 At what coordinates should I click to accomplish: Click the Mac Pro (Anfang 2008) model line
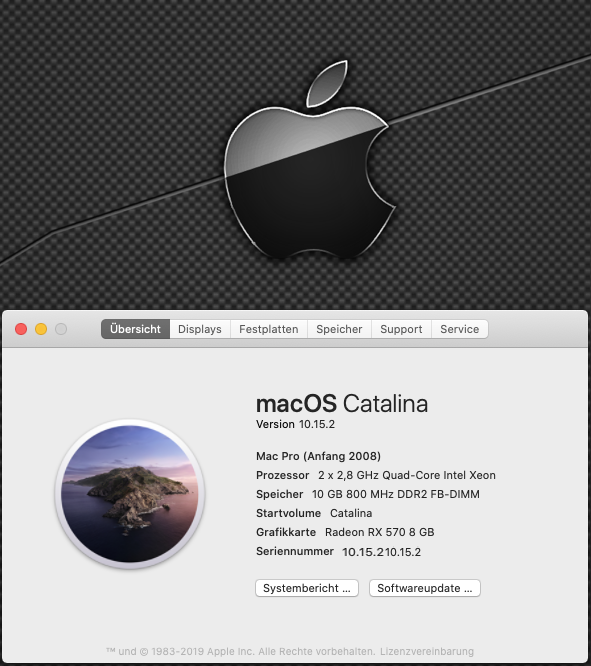tap(318, 456)
